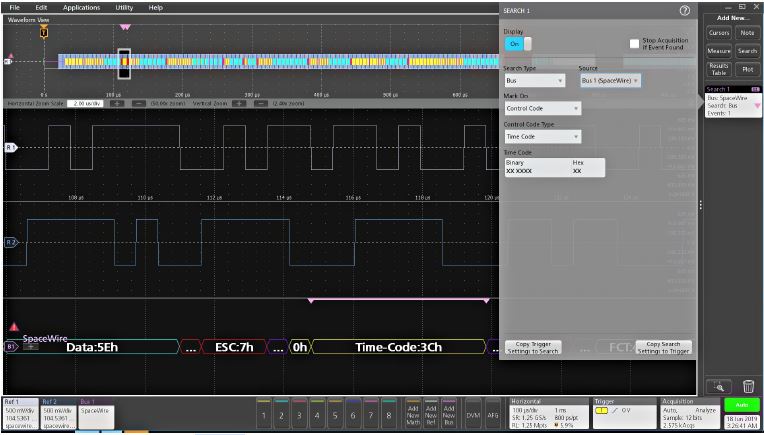764x435 pixels.
Task: Toggle channel 1 button on
Action: point(262,413)
